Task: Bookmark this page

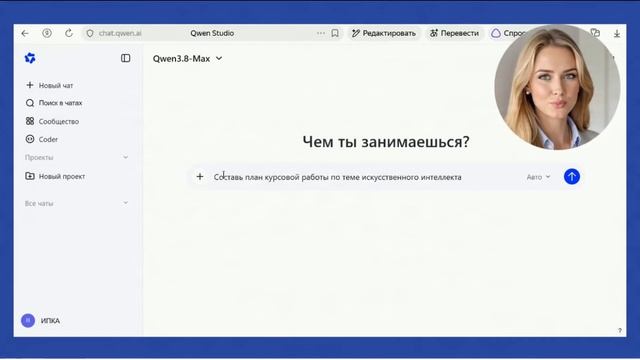Action: pyautogui.click(x=335, y=33)
